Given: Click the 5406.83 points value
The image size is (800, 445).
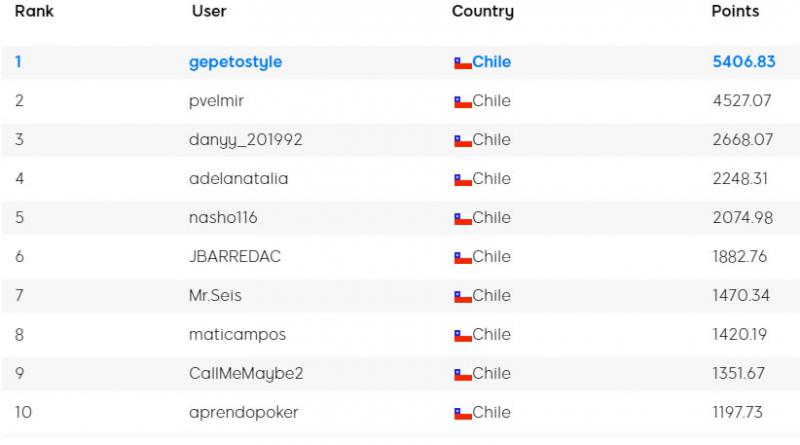Looking at the screenshot, I should (743, 62).
